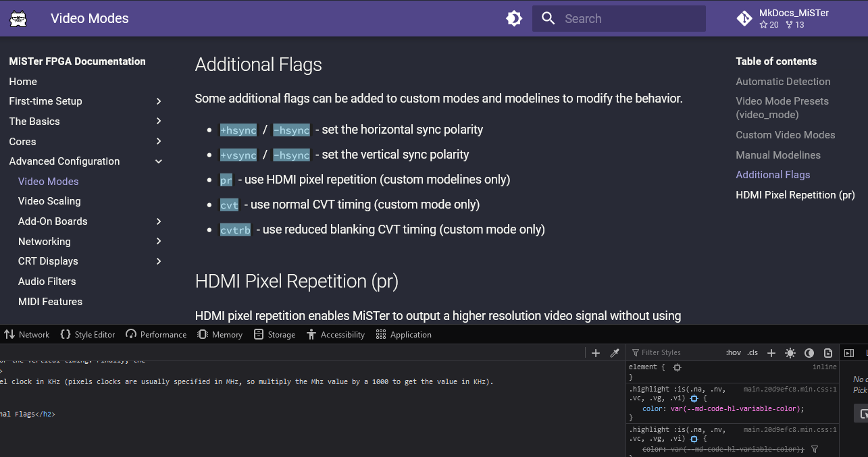
Task: Focus the Search input field
Action: 619,18
